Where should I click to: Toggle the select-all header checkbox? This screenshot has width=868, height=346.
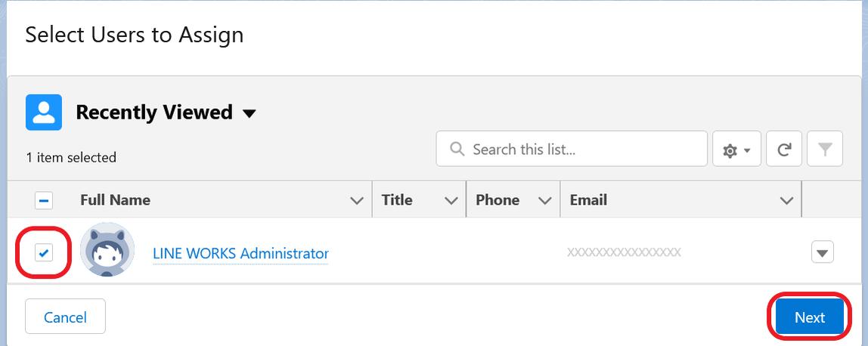[44, 200]
